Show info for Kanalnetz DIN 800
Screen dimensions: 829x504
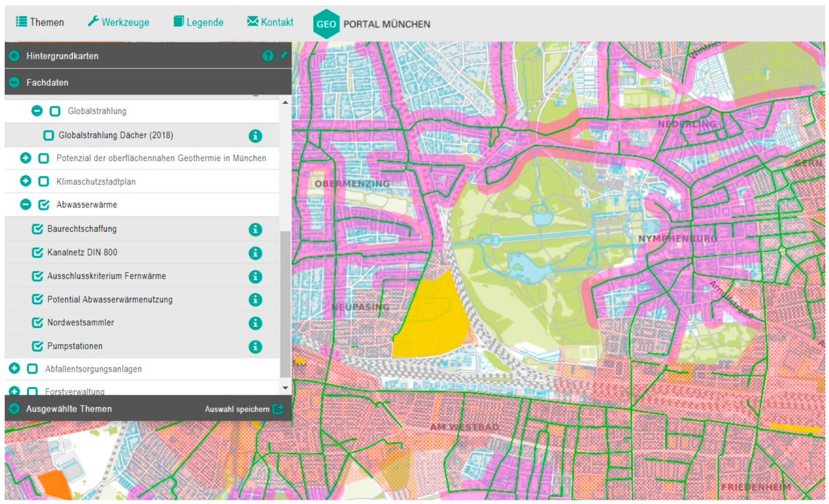pos(256,253)
